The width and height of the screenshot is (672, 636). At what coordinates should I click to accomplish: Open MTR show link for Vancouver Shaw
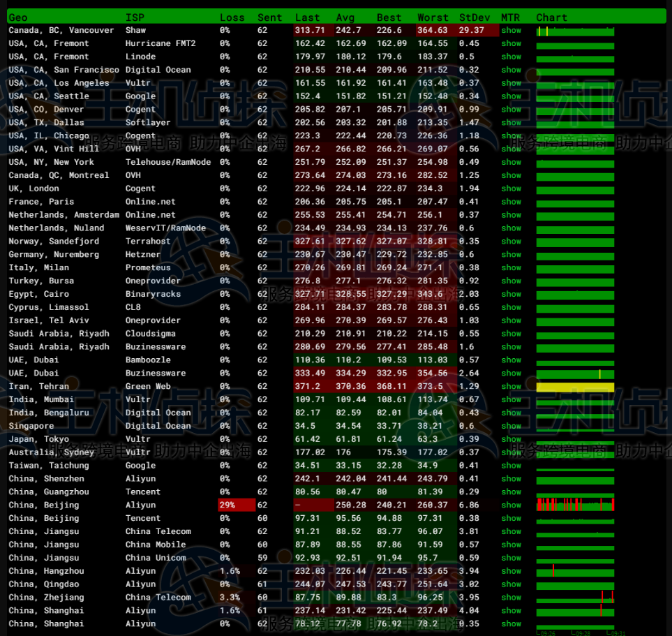point(511,31)
